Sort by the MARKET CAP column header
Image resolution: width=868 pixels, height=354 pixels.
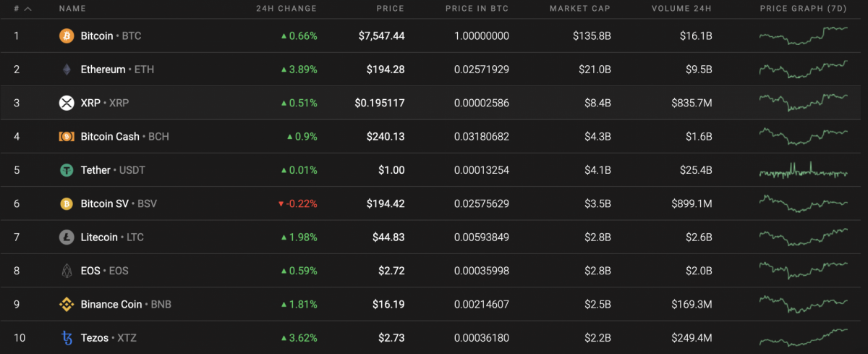579,9
